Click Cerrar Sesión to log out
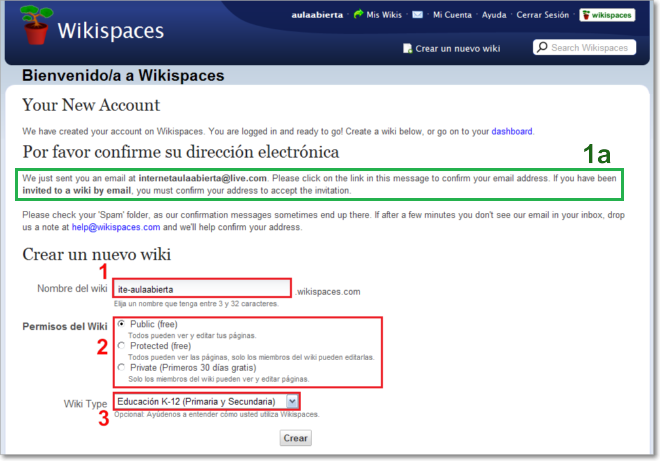660x461 pixels. point(543,15)
